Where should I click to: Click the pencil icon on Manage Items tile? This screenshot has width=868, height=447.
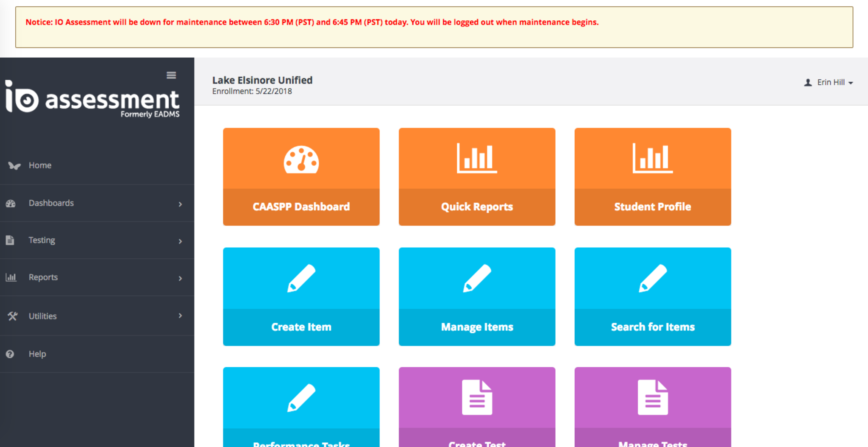pyautogui.click(x=477, y=278)
